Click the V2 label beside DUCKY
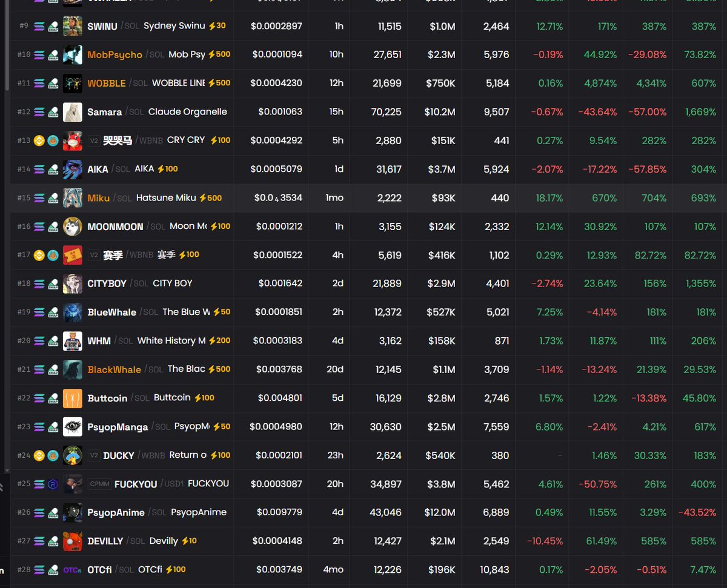Image resolution: width=727 pixels, height=588 pixels. (x=94, y=455)
